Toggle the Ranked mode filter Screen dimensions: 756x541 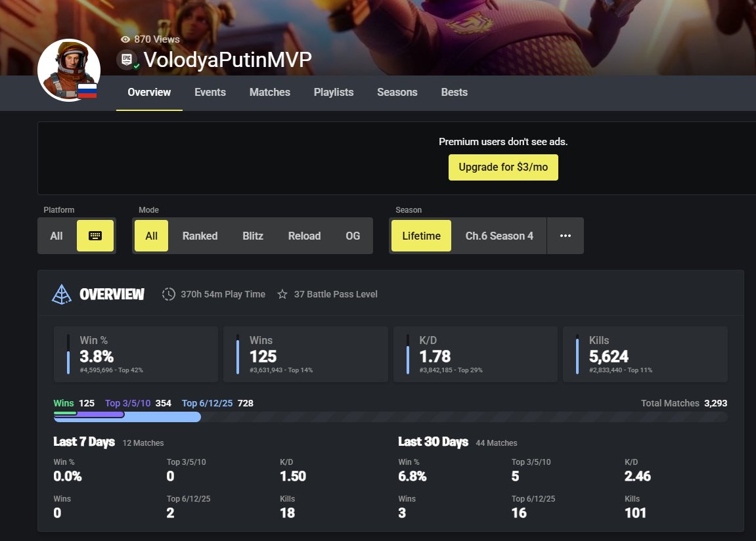tap(200, 236)
